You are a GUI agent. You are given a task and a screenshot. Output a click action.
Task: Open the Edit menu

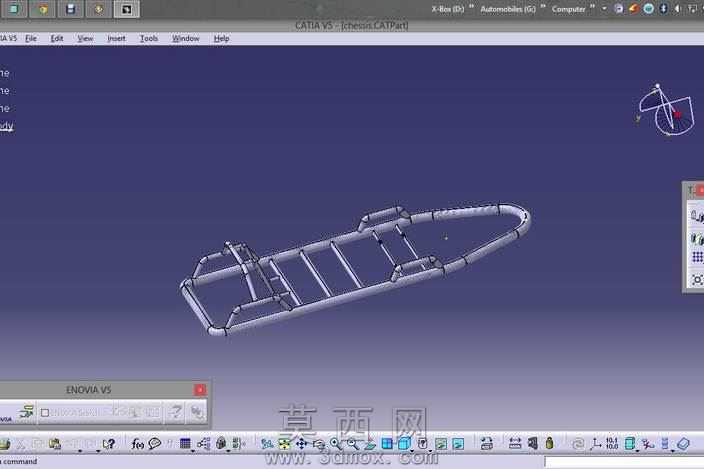57,39
